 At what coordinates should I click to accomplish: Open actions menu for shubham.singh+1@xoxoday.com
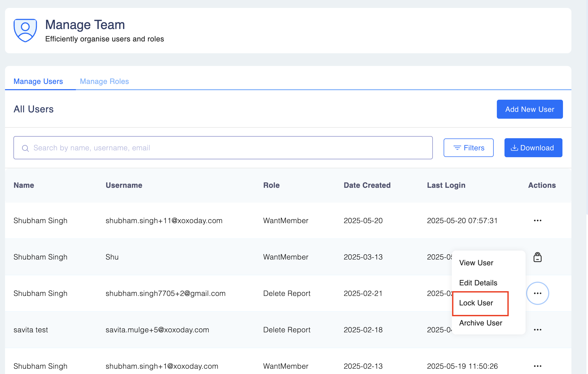(537, 366)
